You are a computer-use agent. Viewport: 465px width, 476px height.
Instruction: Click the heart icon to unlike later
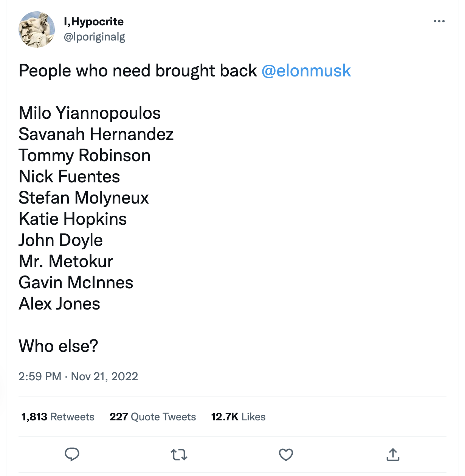tap(285, 455)
